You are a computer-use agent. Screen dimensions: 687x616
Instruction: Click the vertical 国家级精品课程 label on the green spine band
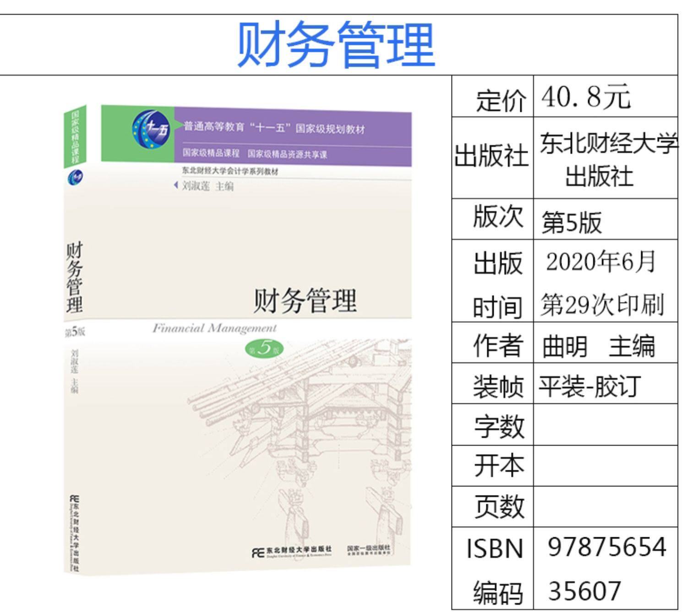coord(76,136)
